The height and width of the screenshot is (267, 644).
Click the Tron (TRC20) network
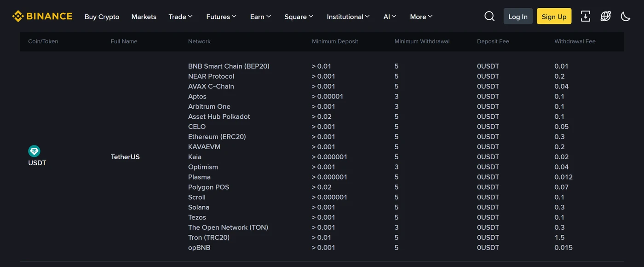[x=209, y=238]
